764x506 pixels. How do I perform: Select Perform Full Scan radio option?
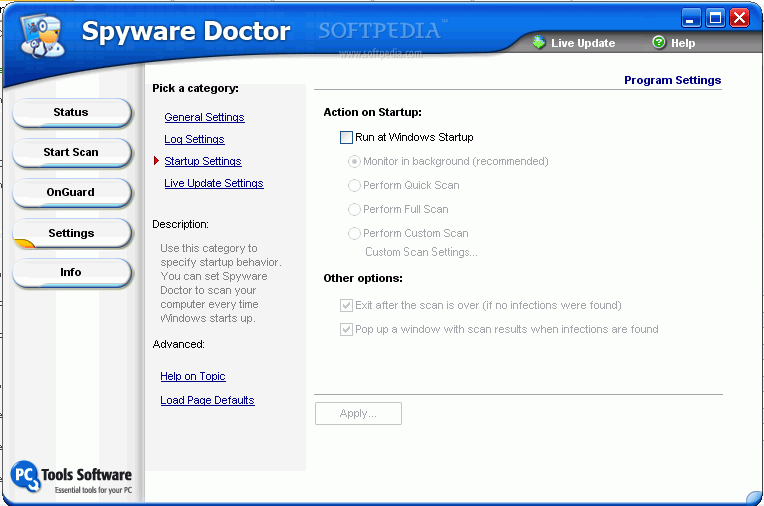[x=354, y=209]
